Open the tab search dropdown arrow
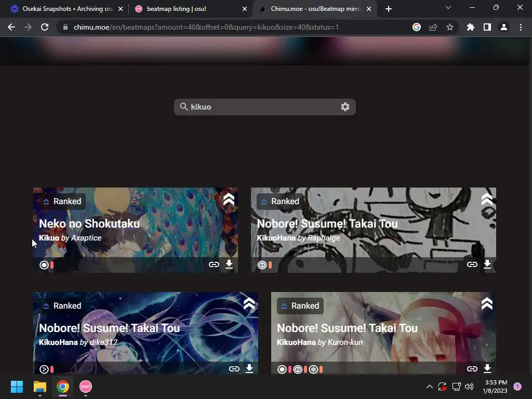Image resolution: width=532 pixels, height=399 pixels. 448,7
